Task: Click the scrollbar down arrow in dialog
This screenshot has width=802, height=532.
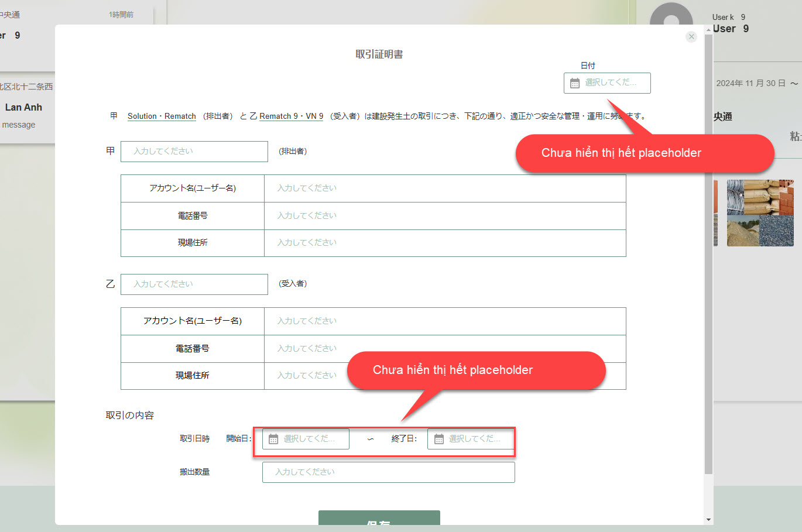Action: [708, 520]
